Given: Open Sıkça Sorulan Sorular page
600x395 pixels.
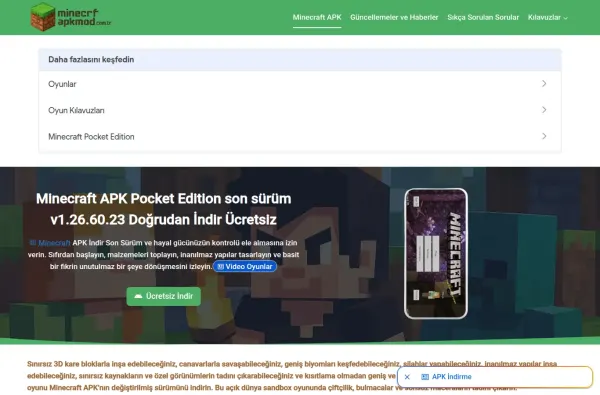Looking at the screenshot, I should [483, 17].
